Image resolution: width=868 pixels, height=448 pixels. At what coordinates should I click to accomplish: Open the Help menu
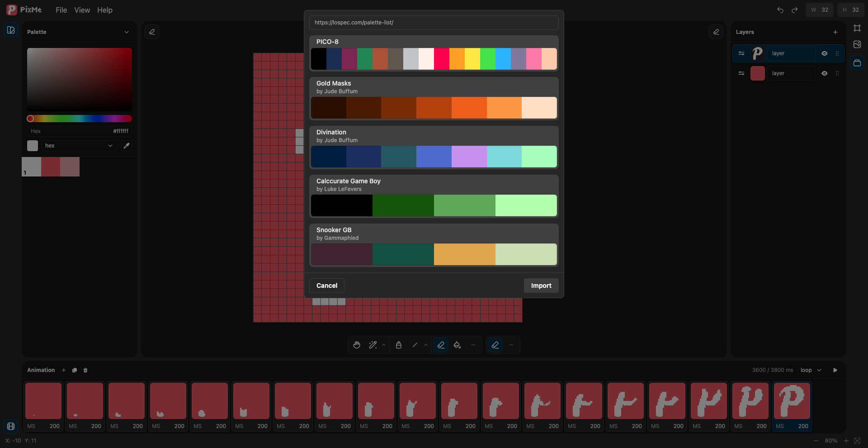point(105,10)
